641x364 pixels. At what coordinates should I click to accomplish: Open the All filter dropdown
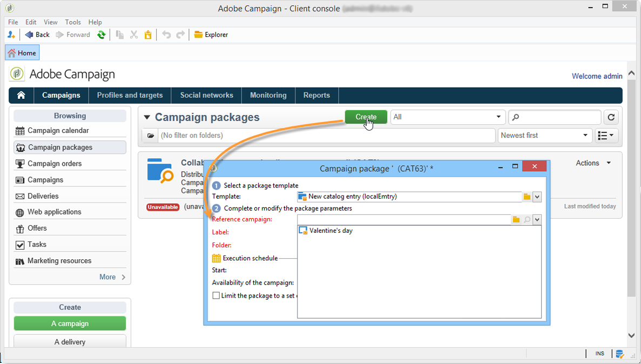(448, 117)
